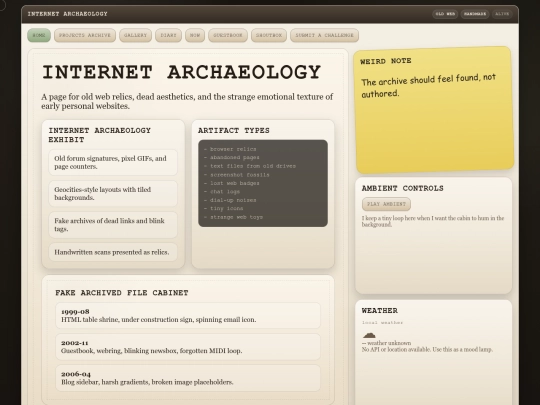
Task: Open the Shoutbox tab
Action: (269, 35)
